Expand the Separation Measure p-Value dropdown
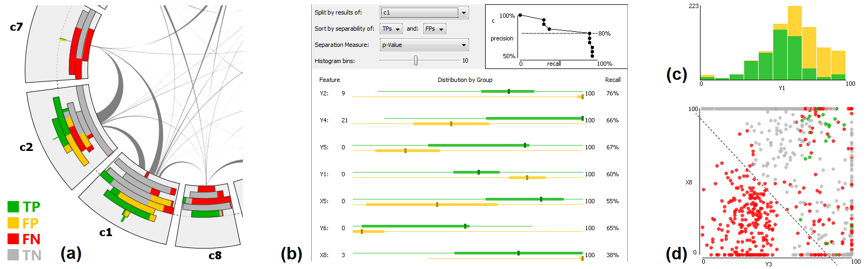868x269 pixels. tap(424, 45)
